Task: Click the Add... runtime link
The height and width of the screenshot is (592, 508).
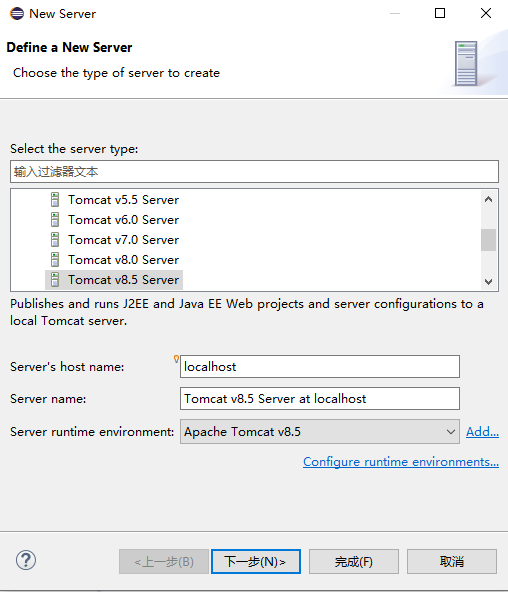Action: pos(482,432)
